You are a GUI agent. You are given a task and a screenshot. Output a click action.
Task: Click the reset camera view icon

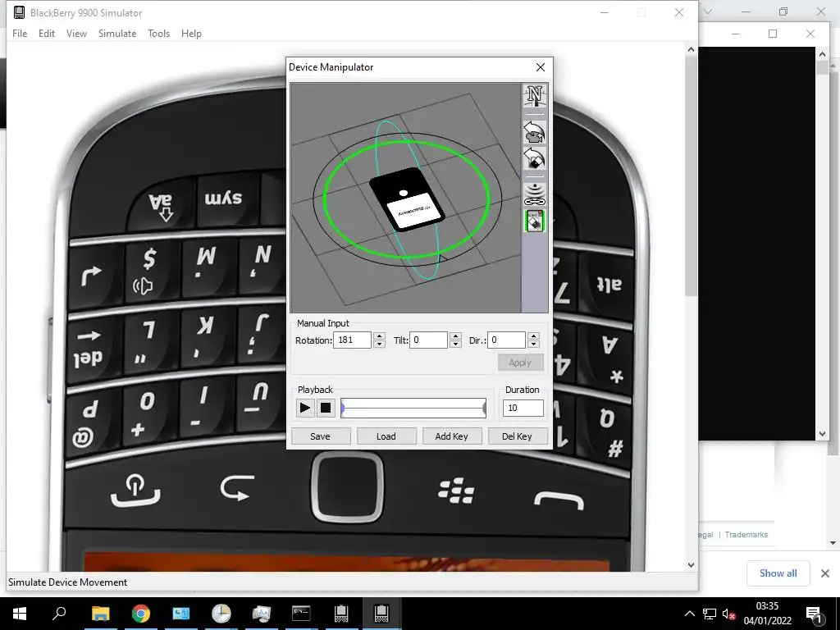pos(534,132)
